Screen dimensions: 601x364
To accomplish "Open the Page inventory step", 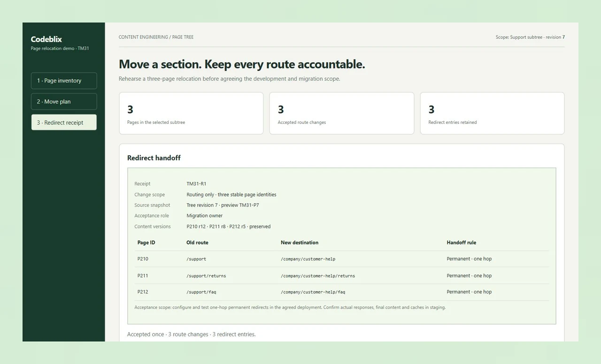I will (x=64, y=81).
